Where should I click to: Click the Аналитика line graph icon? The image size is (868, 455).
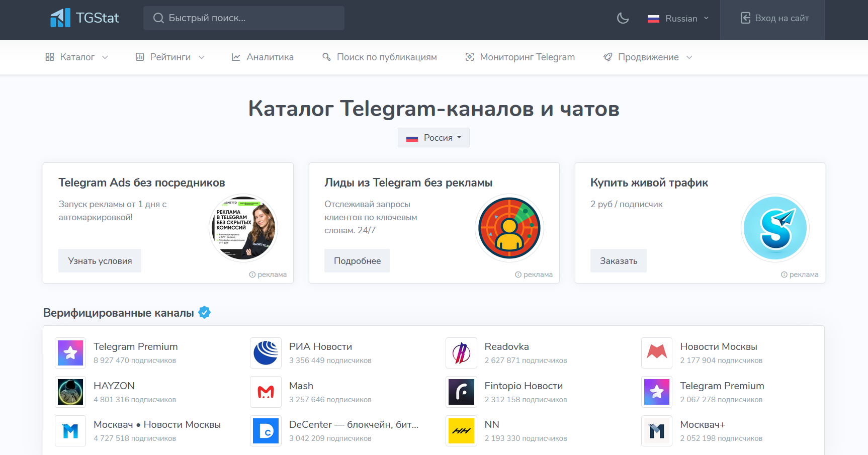coord(235,57)
